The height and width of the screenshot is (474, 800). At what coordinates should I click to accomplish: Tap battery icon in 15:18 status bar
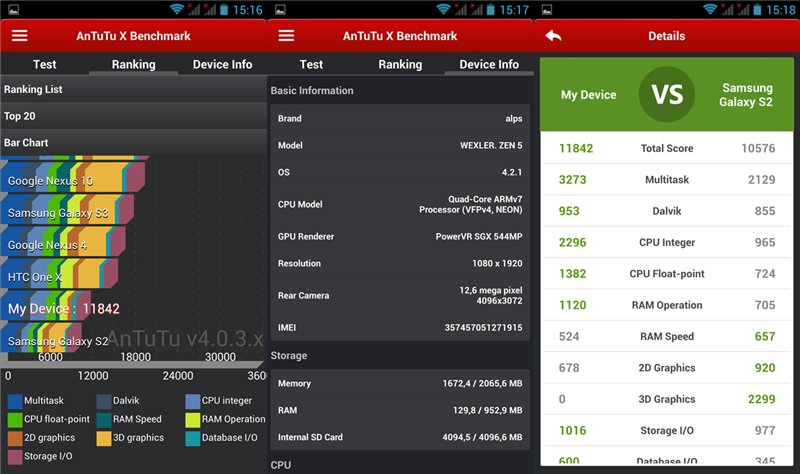[758, 10]
